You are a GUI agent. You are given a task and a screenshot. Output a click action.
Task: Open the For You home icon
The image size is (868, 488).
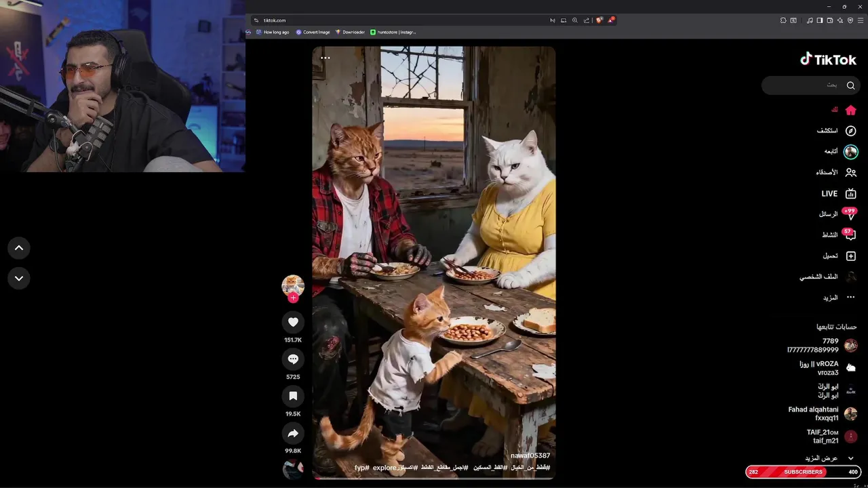pos(850,110)
